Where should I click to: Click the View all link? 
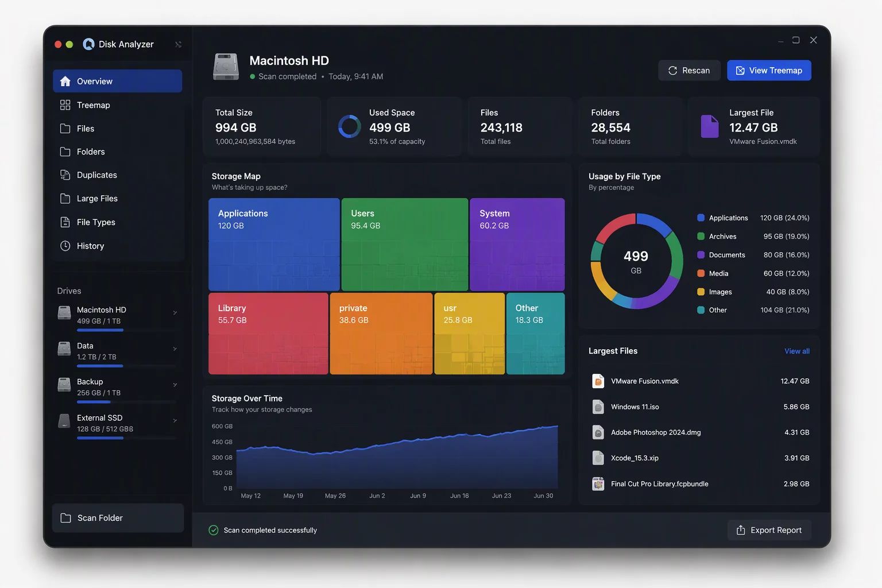tap(797, 351)
